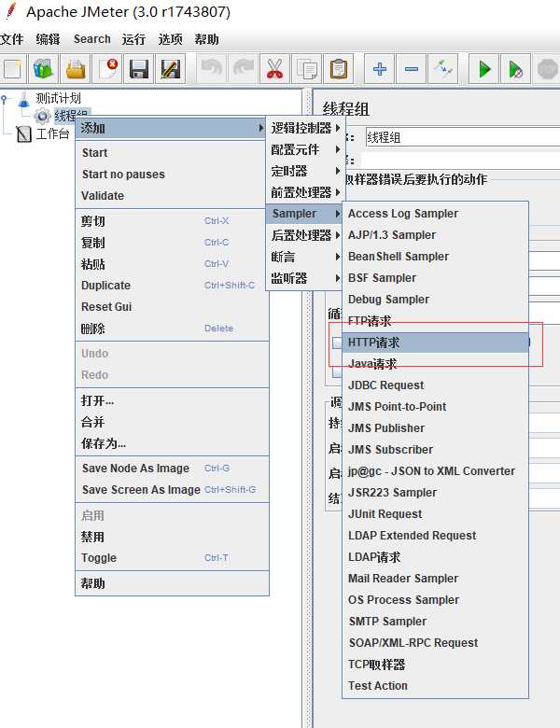
Task: Start the test with green play icon
Action: point(483,70)
